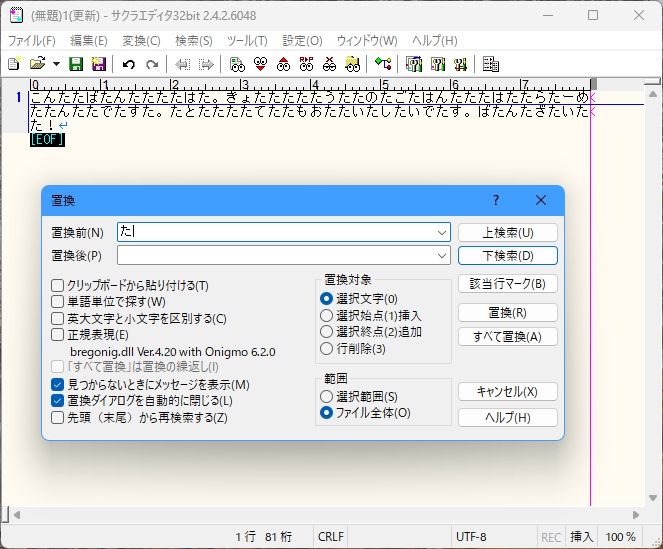Screen dimensions: 663x549
Task: Open Grep with the folder binoculars icon
Action: coord(352,64)
